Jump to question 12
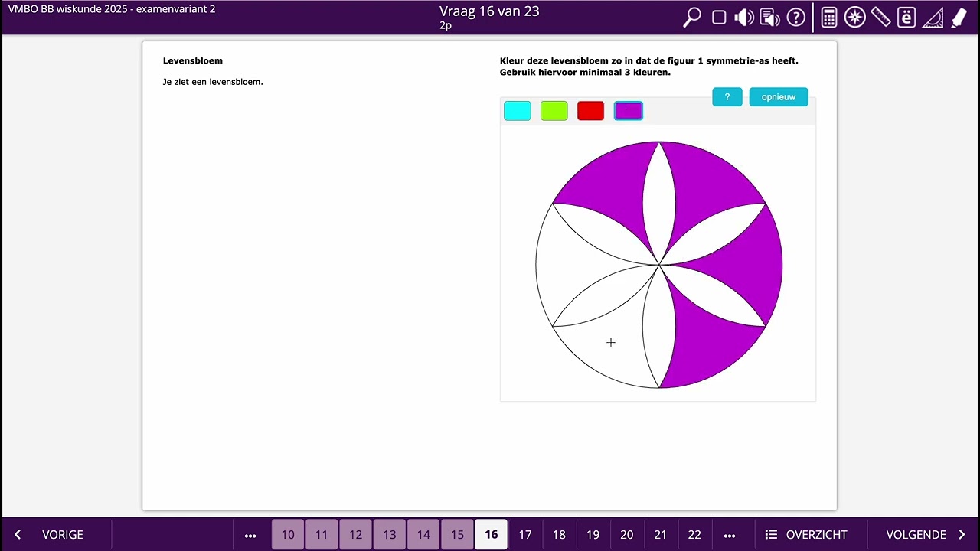 (356, 535)
